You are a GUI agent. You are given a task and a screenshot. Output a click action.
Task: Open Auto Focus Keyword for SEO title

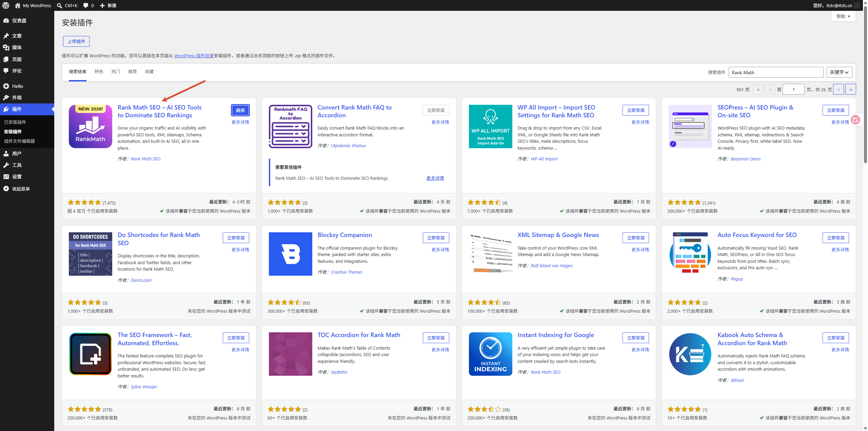[757, 235]
